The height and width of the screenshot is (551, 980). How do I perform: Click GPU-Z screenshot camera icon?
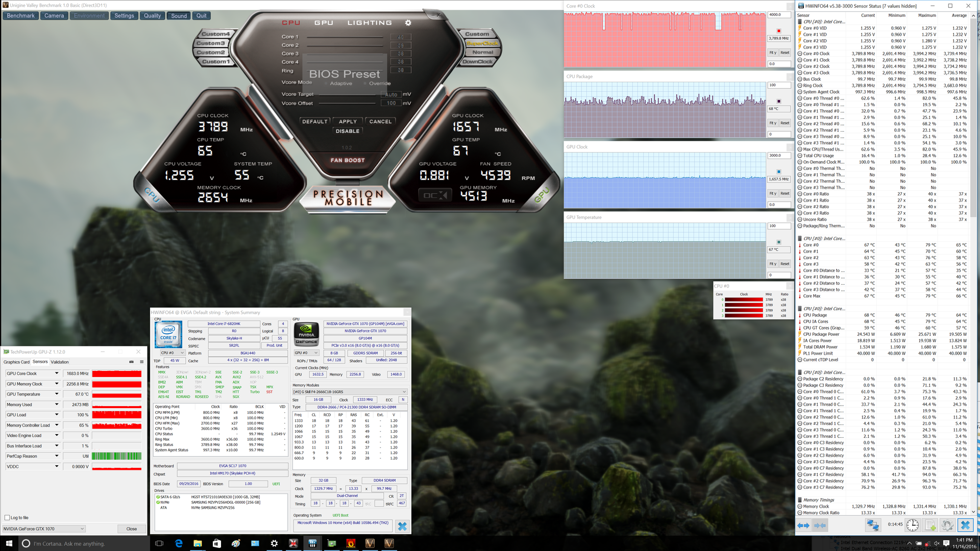[x=131, y=362]
